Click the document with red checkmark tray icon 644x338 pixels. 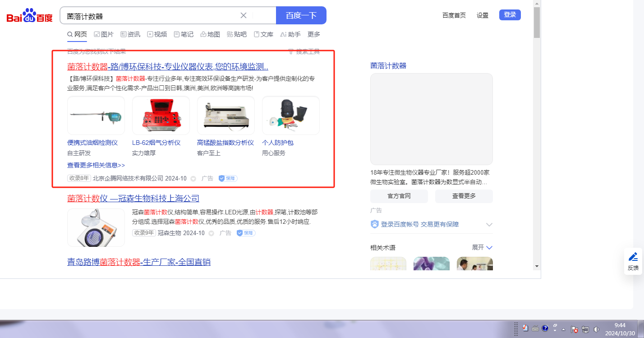525,328
